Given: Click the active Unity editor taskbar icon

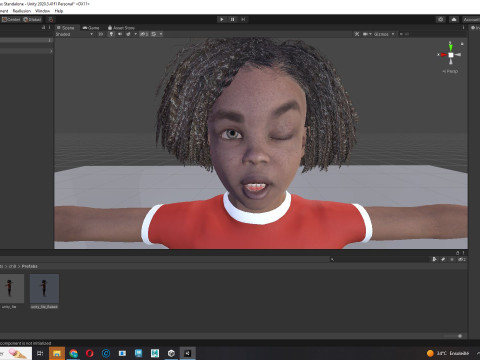Looking at the screenshot, I should (x=188, y=353).
